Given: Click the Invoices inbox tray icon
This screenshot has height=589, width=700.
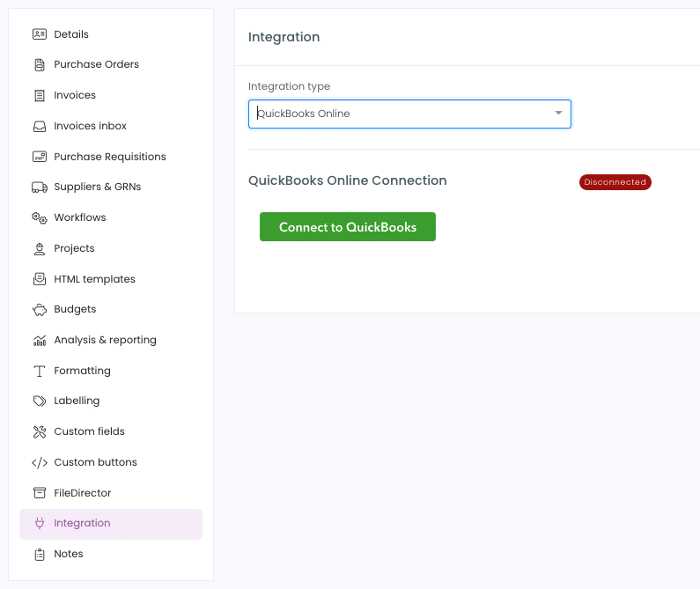Looking at the screenshot, I should (x=40, y=127).
